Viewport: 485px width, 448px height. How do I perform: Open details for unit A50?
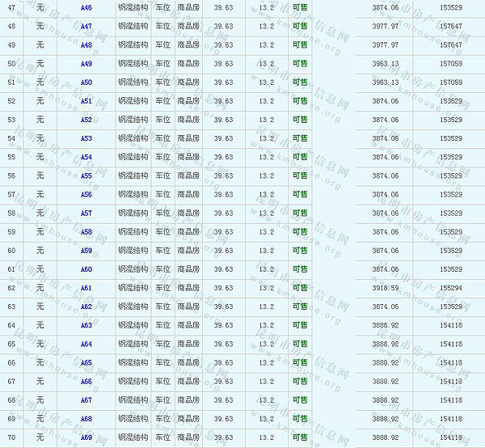(86, 82)
